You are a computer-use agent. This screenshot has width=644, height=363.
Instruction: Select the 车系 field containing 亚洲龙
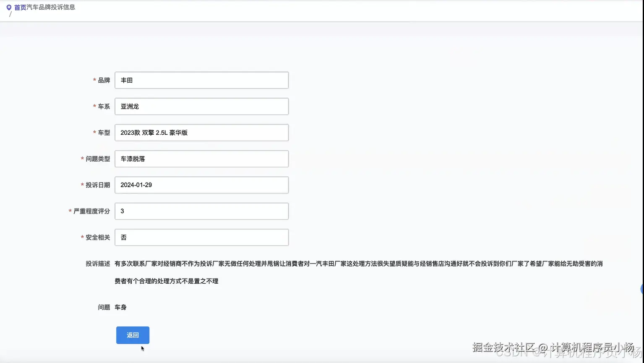coord(201,106)
